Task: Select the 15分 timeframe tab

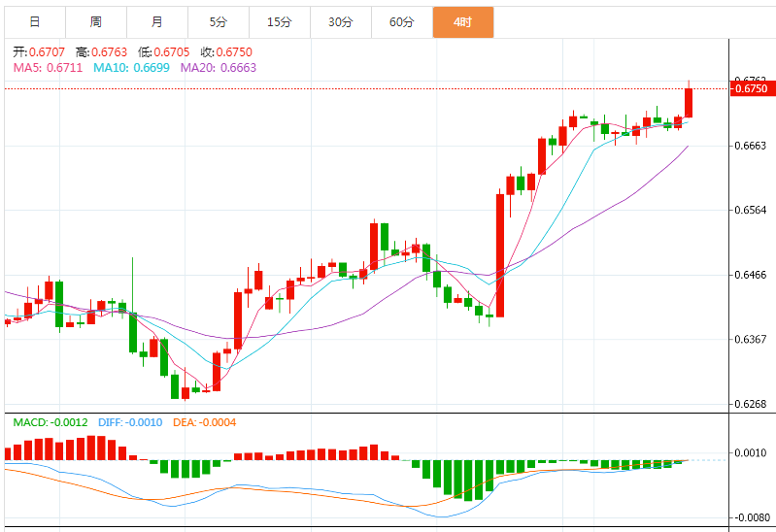Action: [x=279, y=22]
